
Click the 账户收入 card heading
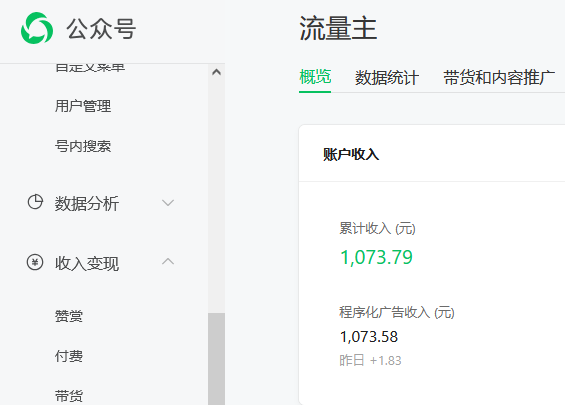click(x=351, y=155)
